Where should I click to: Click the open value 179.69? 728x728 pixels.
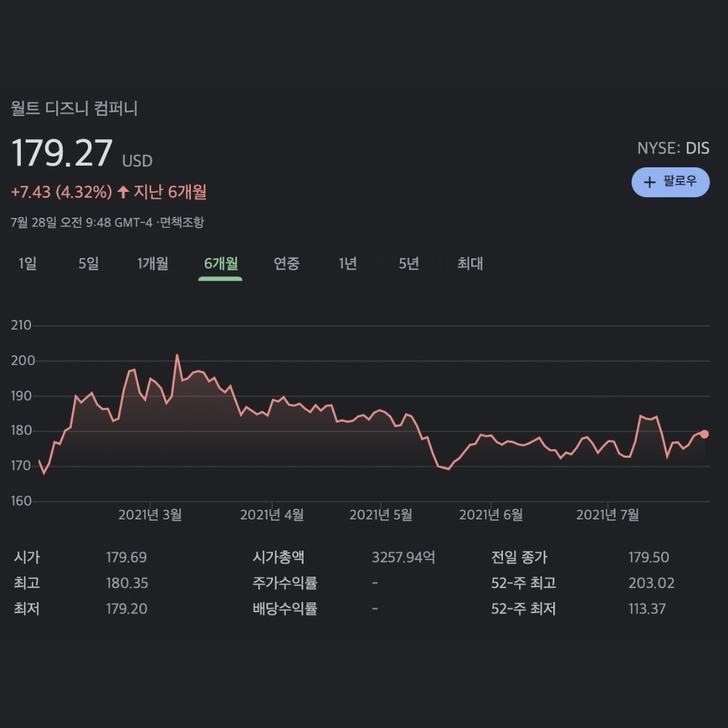coord(126,557)
